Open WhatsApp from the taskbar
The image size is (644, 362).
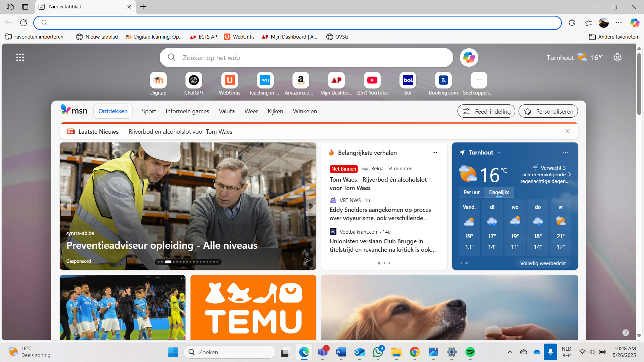378,352
